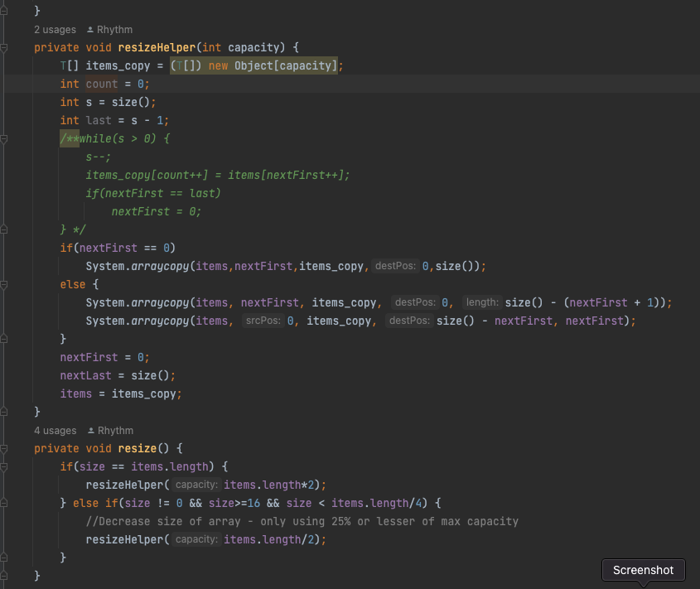Fold the commented-out while loop block
Screen dimensions: 700x589
(x=4, y=139)
